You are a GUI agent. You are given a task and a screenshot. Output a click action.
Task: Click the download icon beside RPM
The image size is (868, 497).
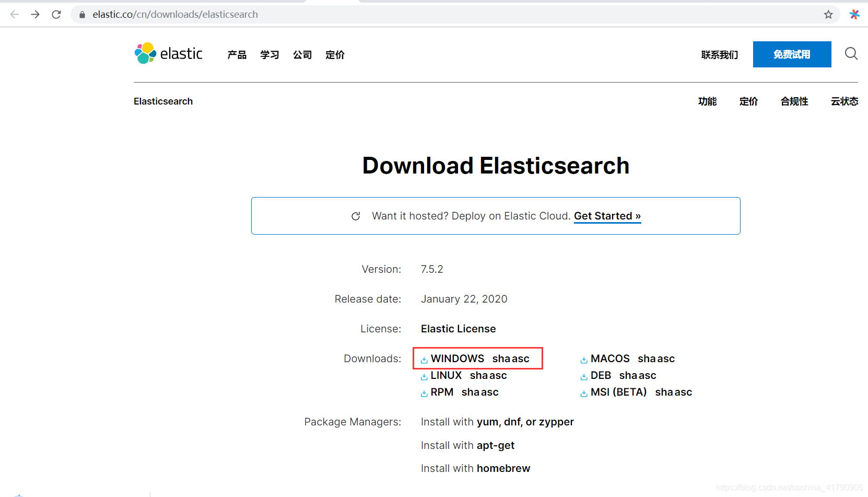pos(424,393)
